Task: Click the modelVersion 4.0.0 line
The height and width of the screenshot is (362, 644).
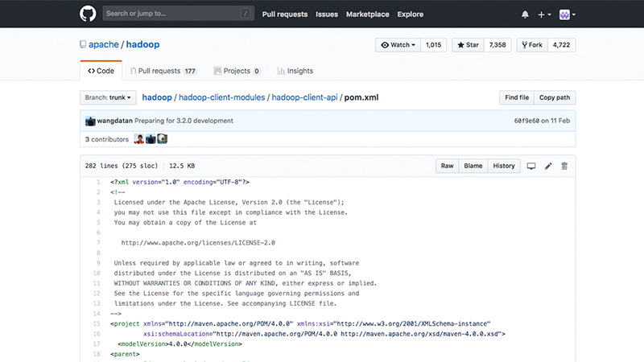Action: [x=180, y=344]
